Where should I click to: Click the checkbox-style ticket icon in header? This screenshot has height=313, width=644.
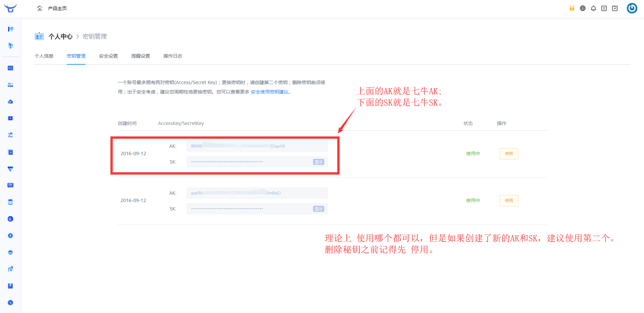[x=615, y=8]
